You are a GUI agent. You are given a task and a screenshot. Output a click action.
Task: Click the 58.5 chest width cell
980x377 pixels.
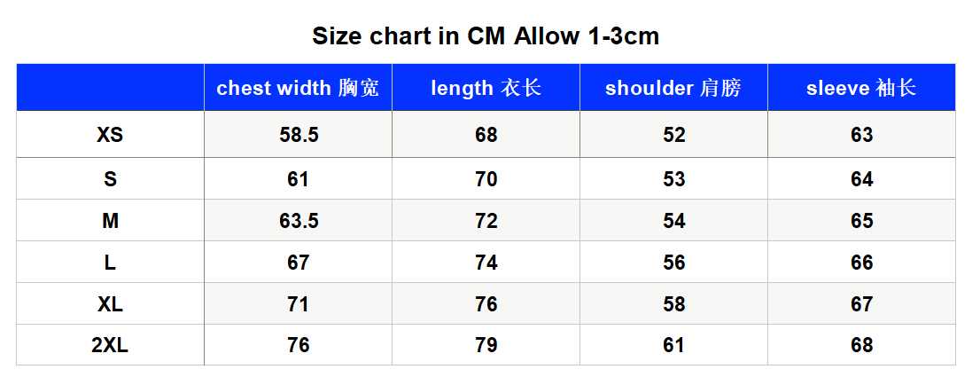298,135
